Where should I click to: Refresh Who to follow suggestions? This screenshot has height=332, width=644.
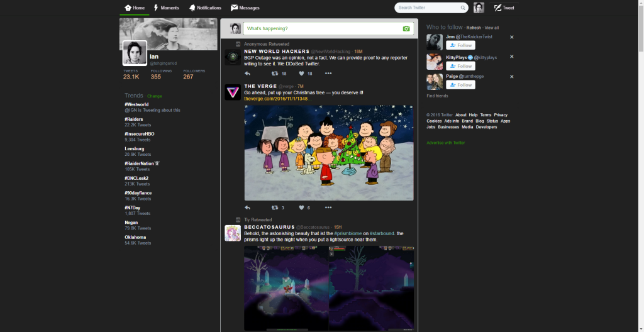coord(474,28)
